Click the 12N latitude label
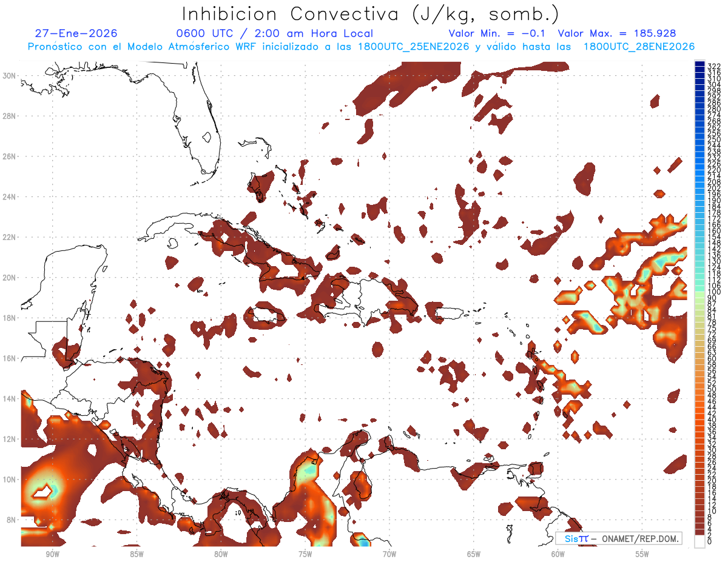Viewport: 728px width, 562px height. tap(9, 438)
